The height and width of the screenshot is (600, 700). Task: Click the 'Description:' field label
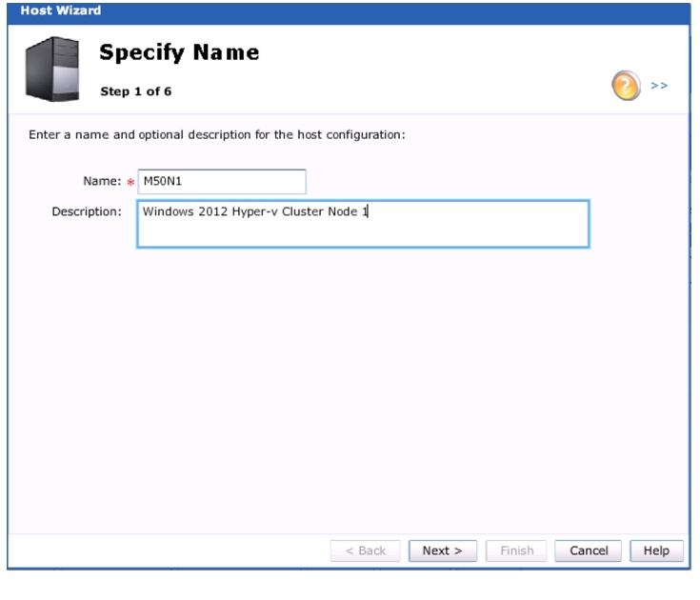pos(87,211)
